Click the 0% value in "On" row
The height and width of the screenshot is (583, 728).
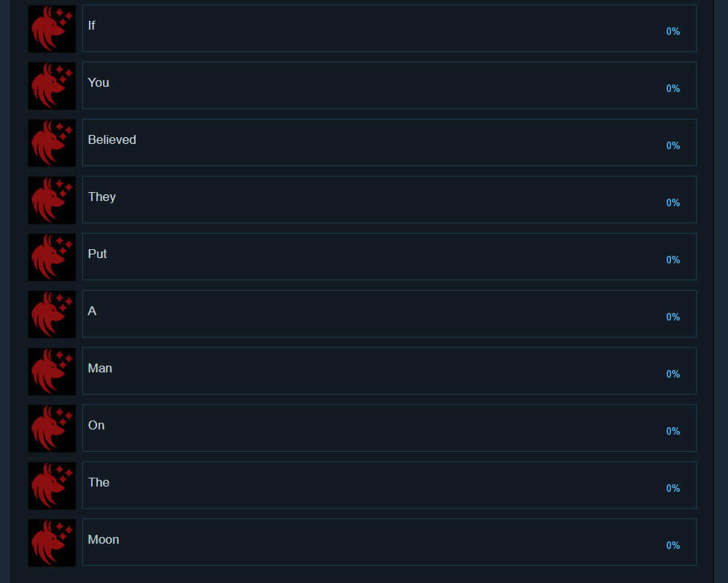click(x=672, y=431)
